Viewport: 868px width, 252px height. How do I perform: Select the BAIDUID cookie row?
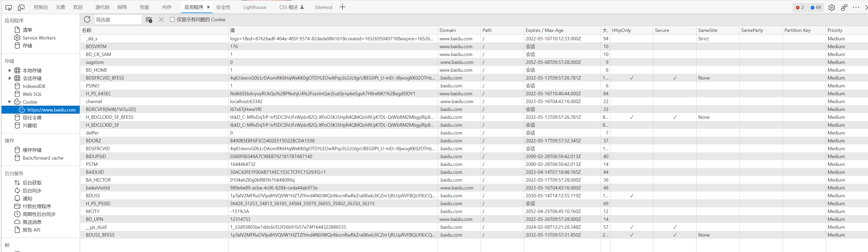tap(474, 172)
